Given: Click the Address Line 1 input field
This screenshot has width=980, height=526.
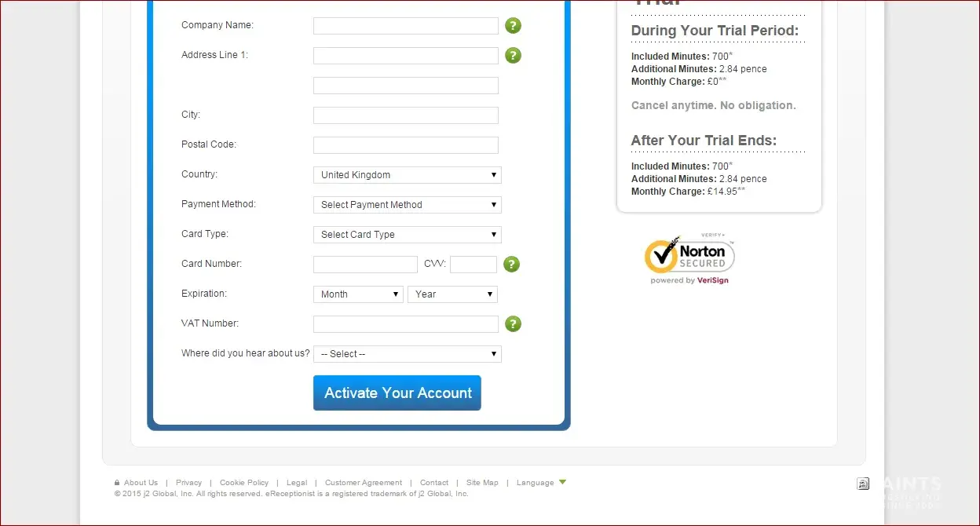Looking at the screenshot, I should [406, 56].
